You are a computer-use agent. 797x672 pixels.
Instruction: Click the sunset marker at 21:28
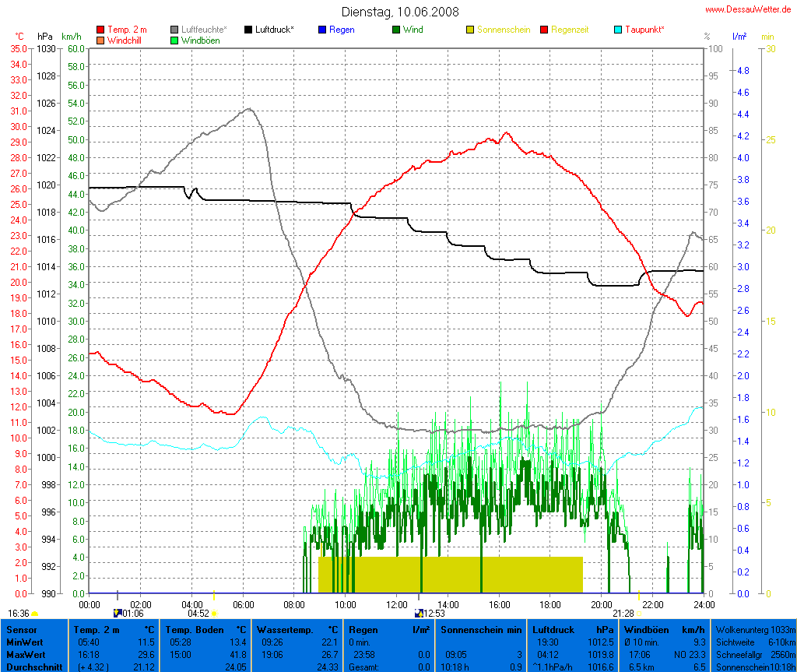(638, 613)
